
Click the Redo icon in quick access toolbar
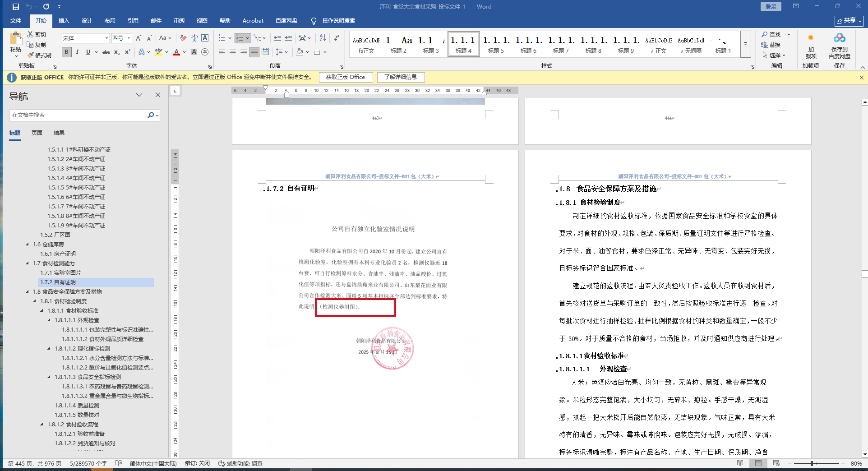pyautogui.click(x=46, y=7)
